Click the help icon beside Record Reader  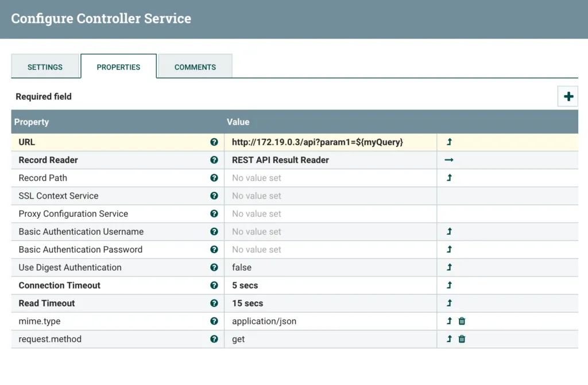214,160
